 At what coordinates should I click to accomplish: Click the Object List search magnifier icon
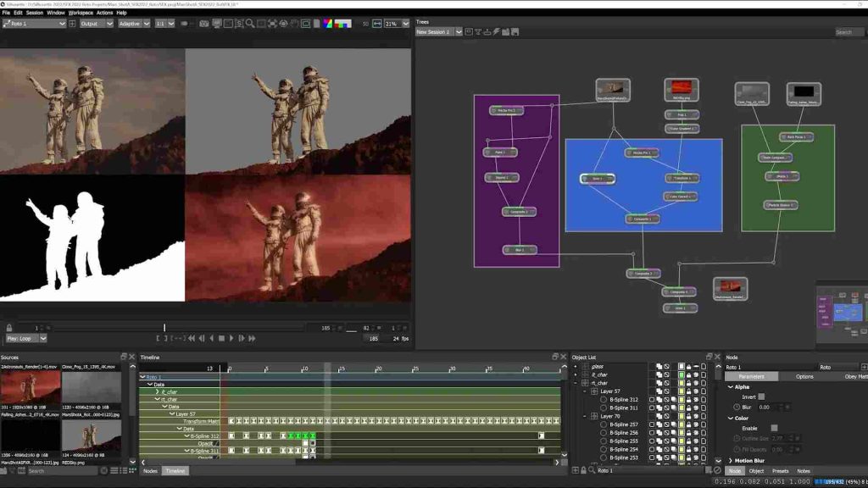[x=592, y=470]
